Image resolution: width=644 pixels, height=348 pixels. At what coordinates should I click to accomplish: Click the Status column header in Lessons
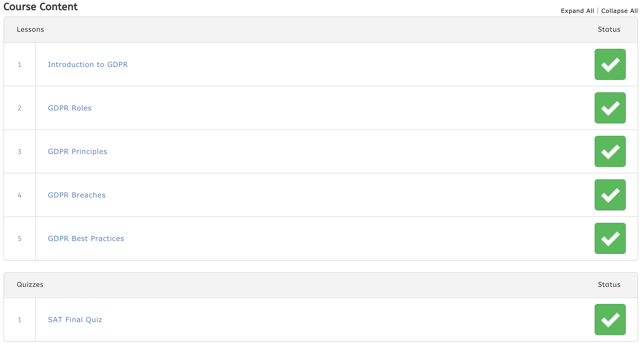(609, 29)
